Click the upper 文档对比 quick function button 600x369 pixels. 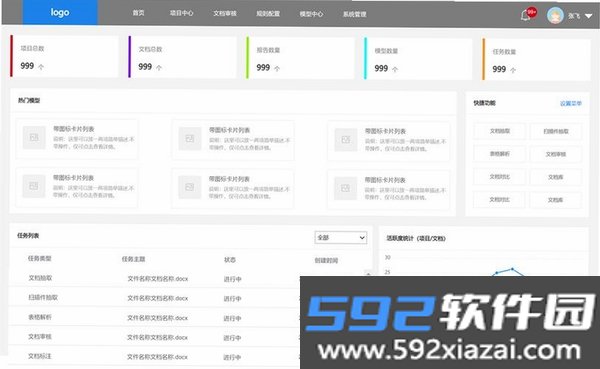[499, 177]
